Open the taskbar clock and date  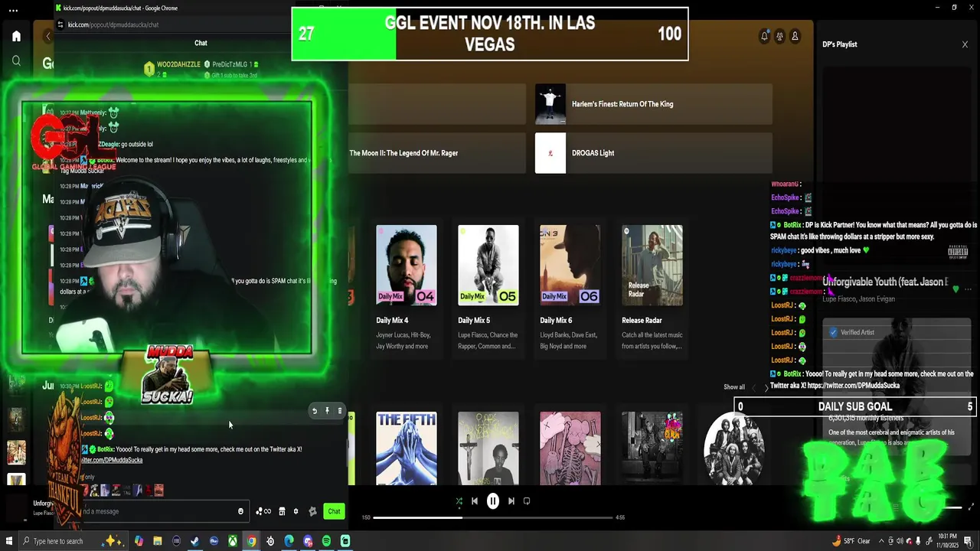[947, 541]
